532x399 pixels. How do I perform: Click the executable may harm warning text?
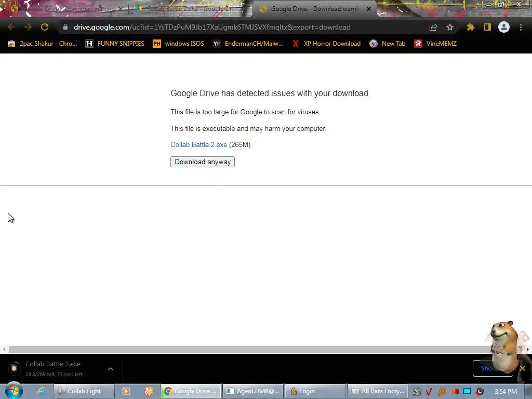tap(248, 129)
